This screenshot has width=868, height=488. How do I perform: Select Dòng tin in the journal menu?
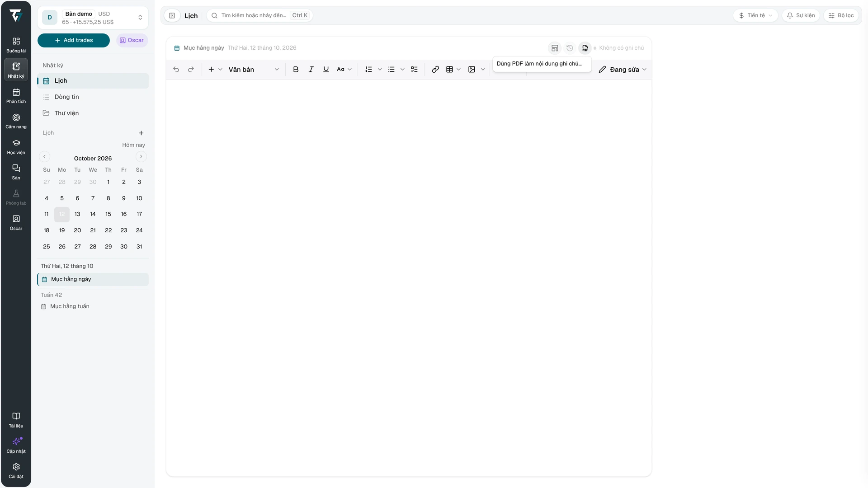click(93, 97)
